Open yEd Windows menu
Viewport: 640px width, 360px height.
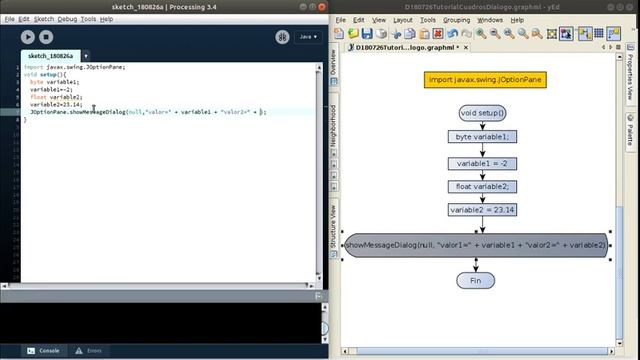pyautogui.click(x=490, y=20)
